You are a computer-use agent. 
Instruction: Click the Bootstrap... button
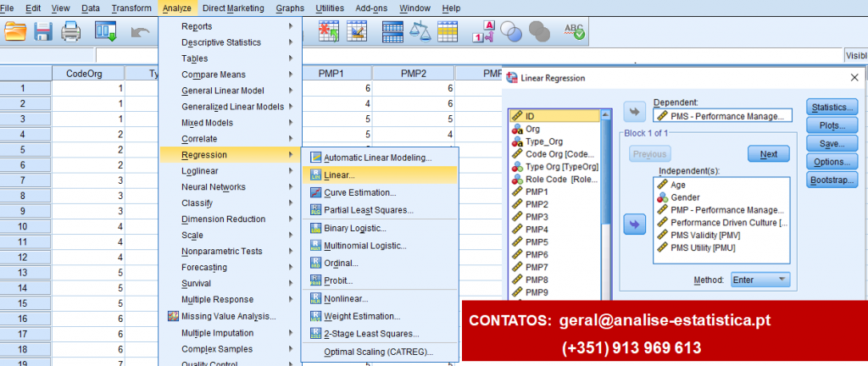832,180
